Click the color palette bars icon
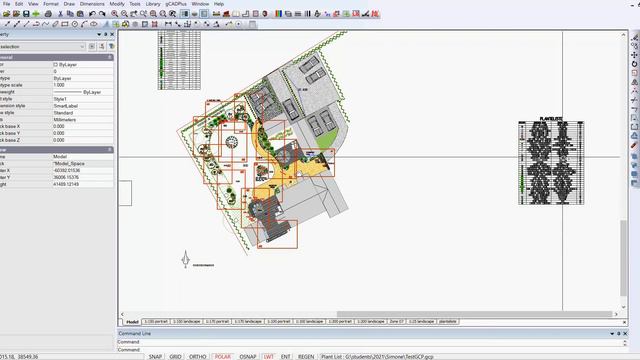This screenshot has height=360, width=640. 278,14
